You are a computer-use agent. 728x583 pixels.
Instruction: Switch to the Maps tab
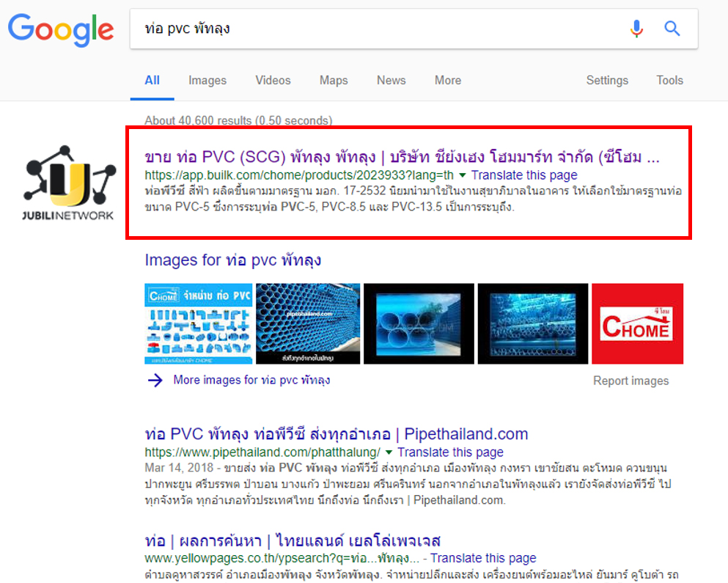click(334, 81)
